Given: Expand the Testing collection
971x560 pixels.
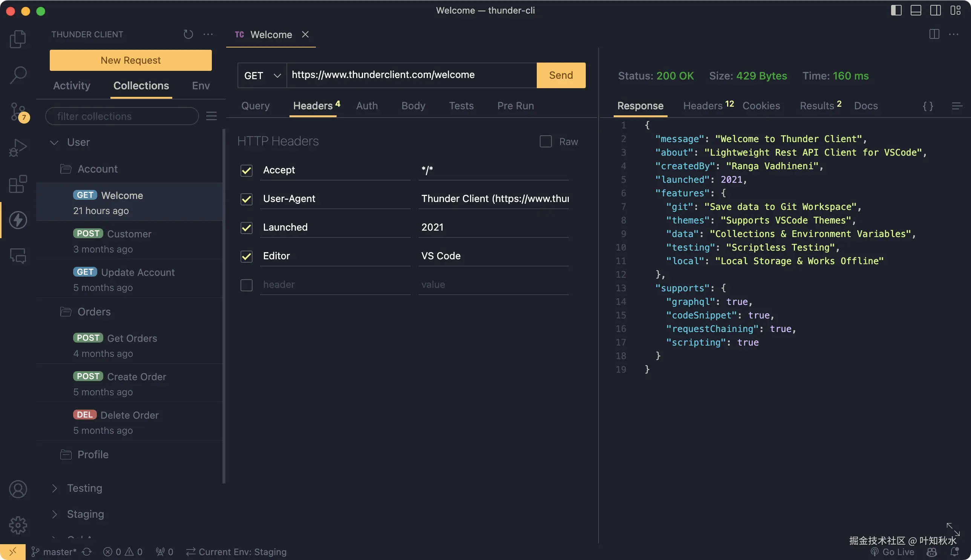Looking at the screenshot, I should [54, 488].
